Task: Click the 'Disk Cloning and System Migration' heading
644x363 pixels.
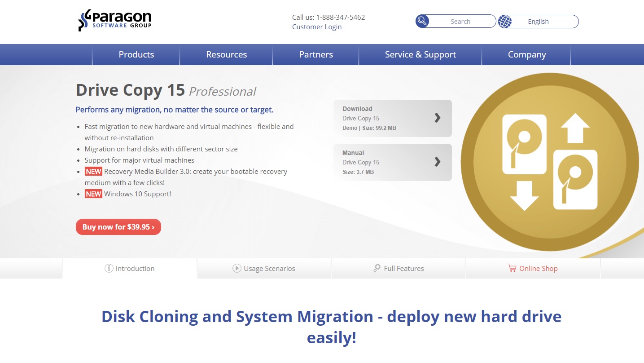Action: [331, 327]
